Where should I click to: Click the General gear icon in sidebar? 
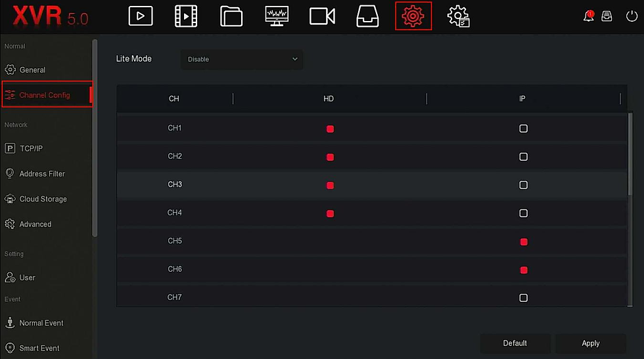click(10, 70)
